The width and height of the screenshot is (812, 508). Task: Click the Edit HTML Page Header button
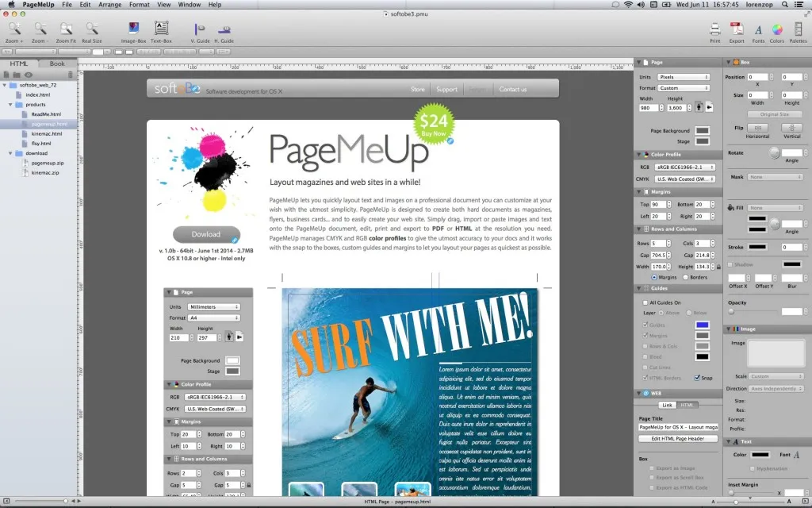(678, 437)
